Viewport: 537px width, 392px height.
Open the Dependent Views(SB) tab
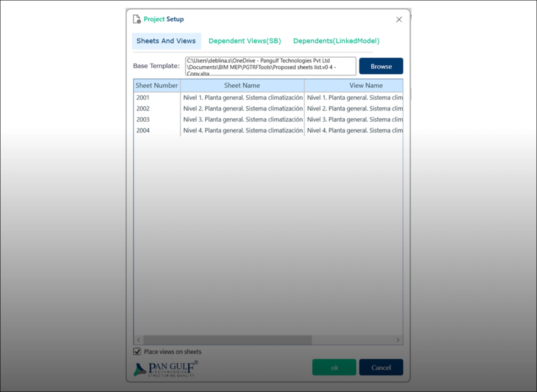245,41
